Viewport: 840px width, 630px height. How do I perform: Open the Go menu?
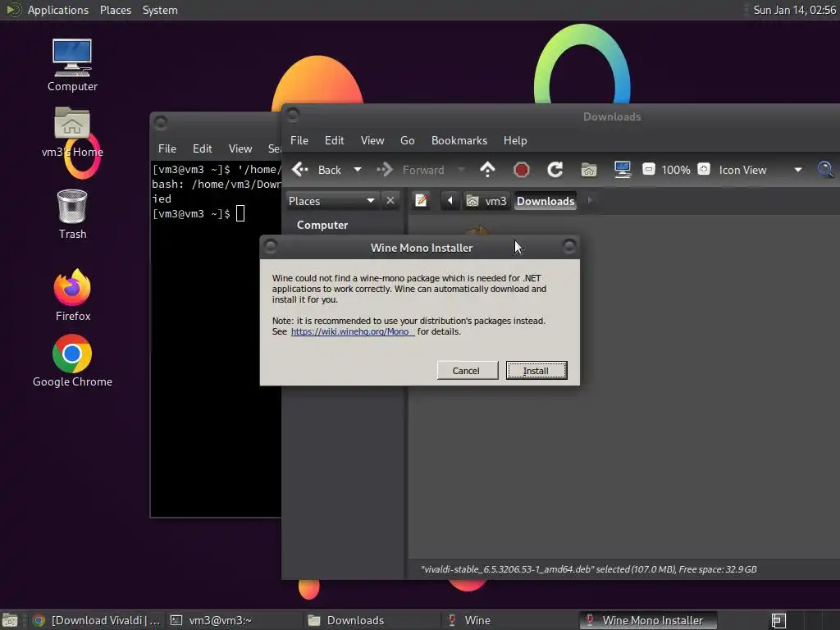coord(407,140)
